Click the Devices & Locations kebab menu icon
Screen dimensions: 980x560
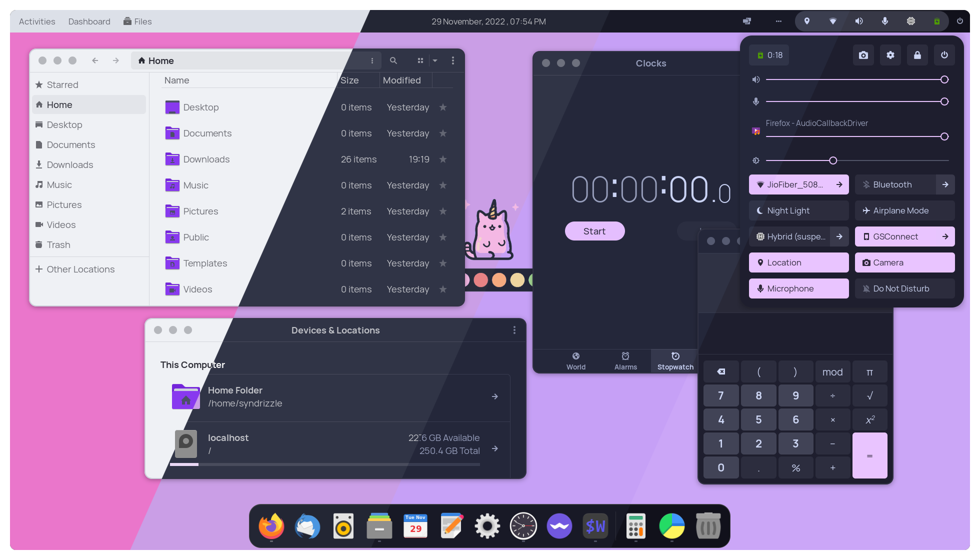(514, 330)
